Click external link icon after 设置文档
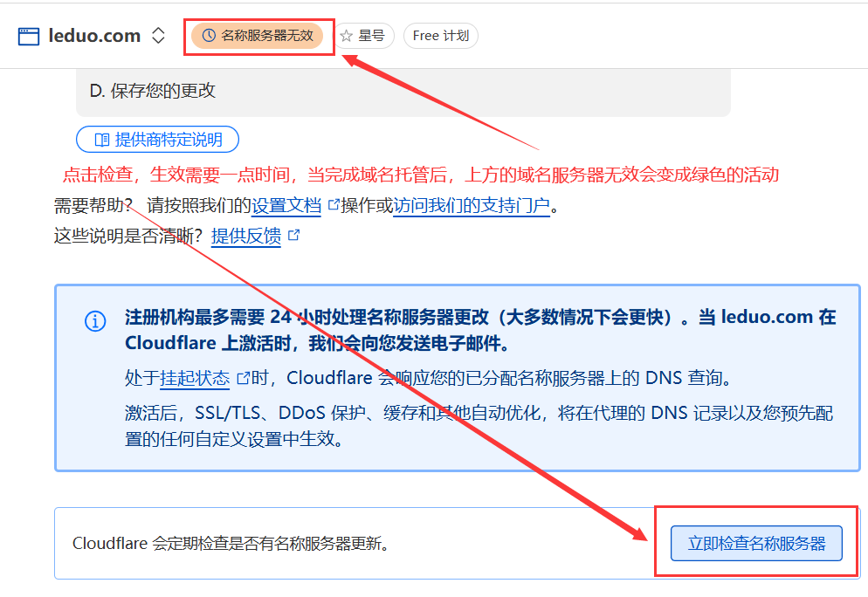 click(x=334, y=205)
